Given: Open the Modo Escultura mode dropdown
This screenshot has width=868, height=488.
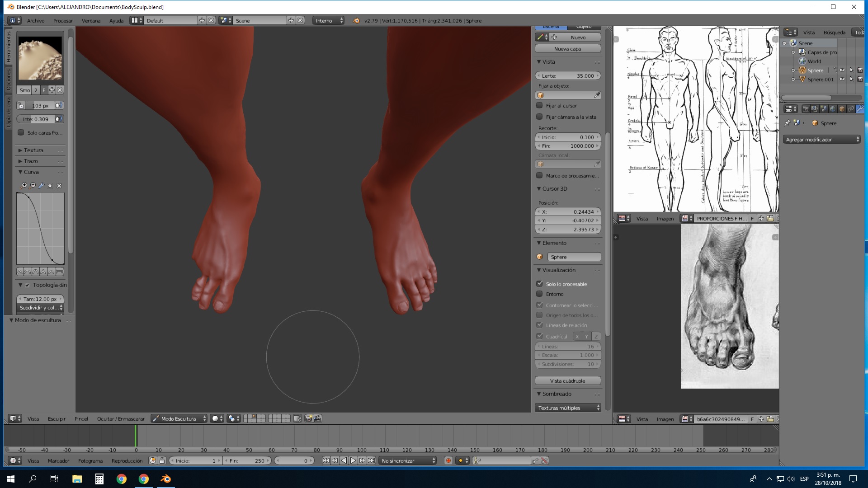Looking at the screenshot, I should 179,418.
